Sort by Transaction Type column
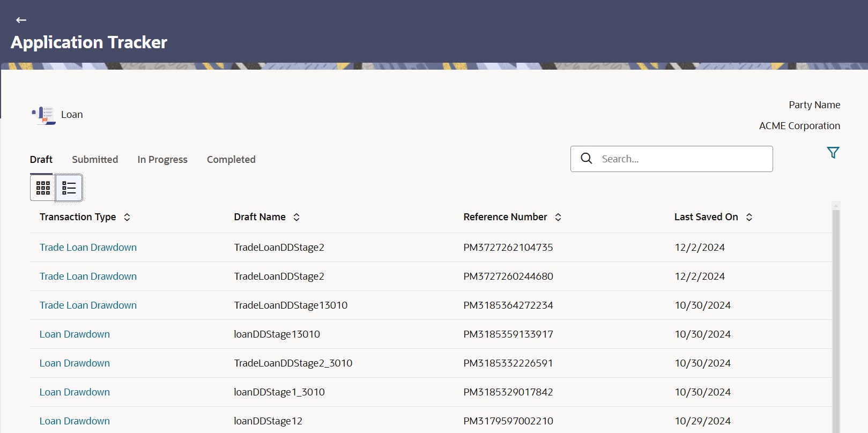 (127, 217)
